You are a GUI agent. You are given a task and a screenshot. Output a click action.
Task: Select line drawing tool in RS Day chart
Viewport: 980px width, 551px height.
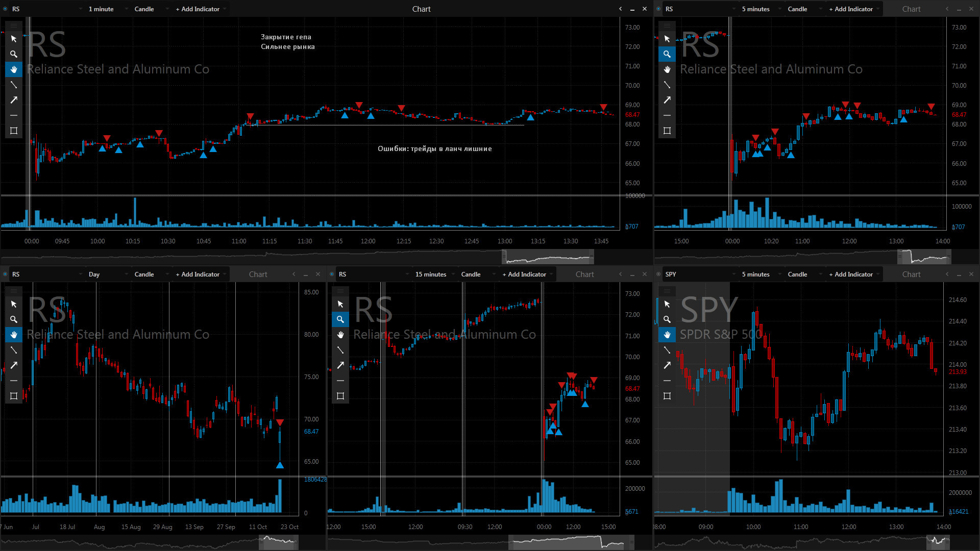click(x=14, y=350)
